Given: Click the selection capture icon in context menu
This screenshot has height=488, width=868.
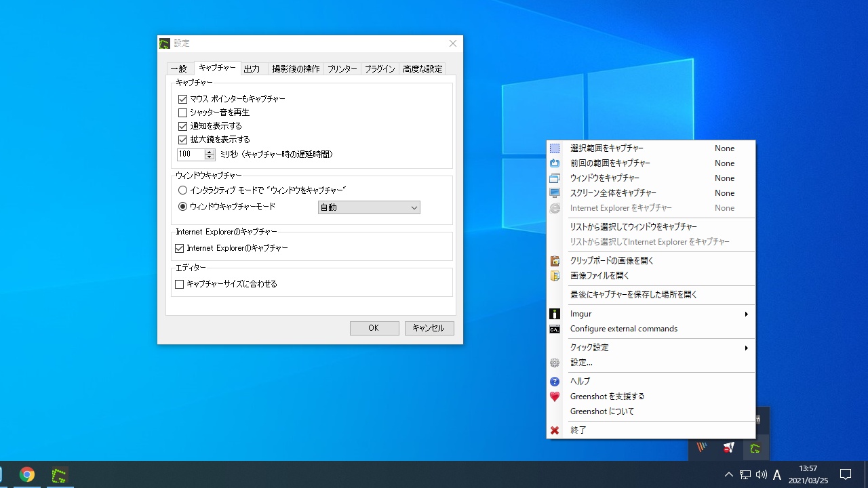Looking at the screenshot, I should [555, 148].
